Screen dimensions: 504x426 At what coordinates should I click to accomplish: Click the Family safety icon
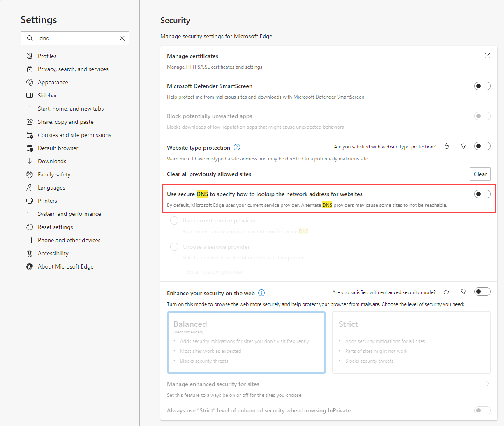click(30, 174)
